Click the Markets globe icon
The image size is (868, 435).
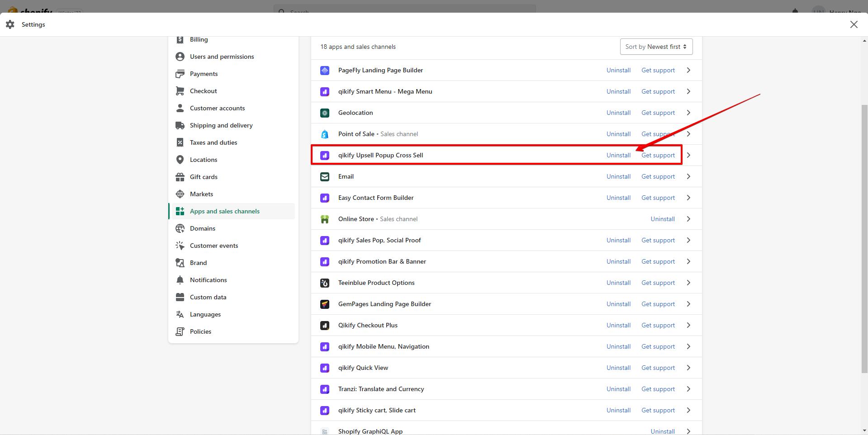pos(180,194)
